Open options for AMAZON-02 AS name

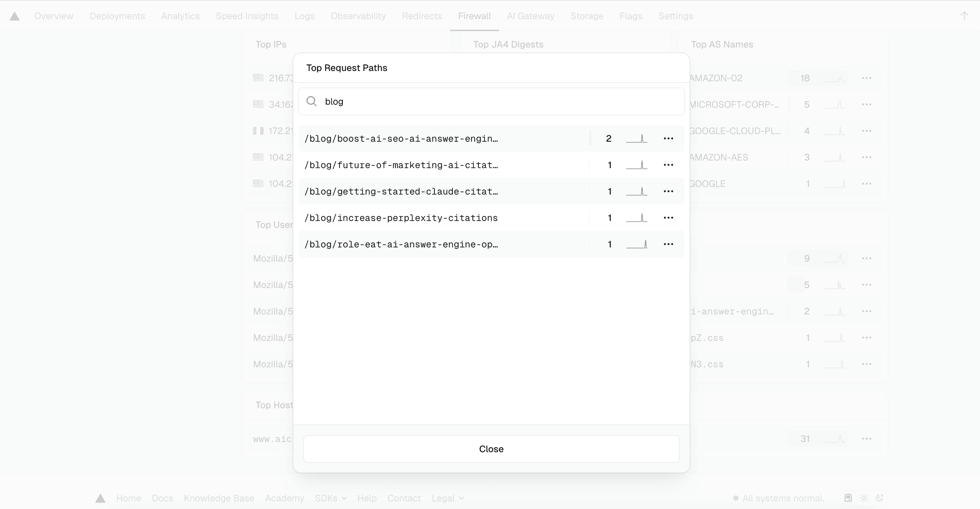coord(866,78)
